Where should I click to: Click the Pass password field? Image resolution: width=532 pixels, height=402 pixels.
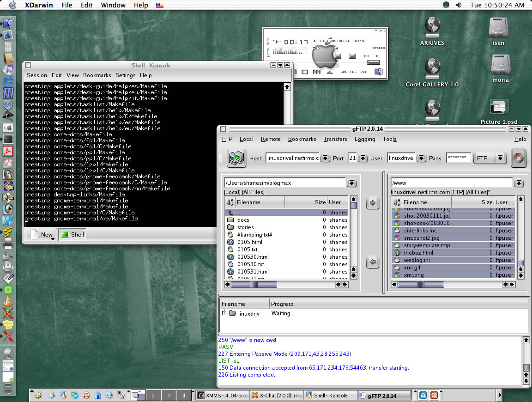pyautogui.click(x=459, y=158)
